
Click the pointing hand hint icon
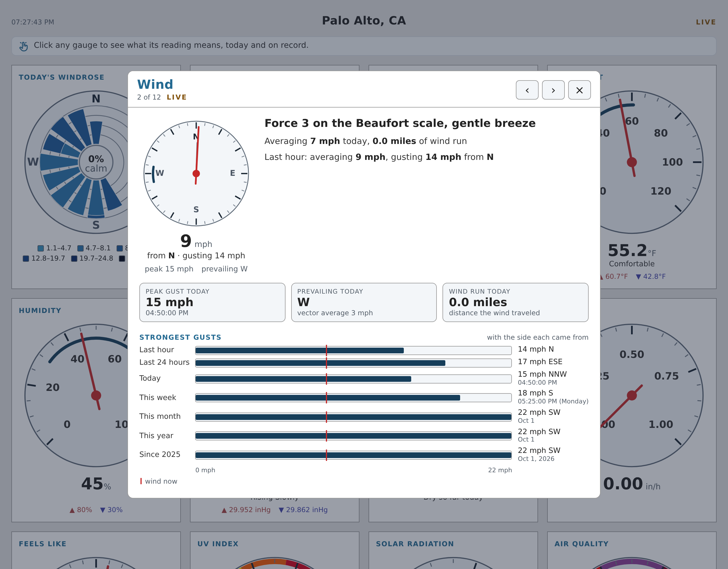[x=23, y=46]
